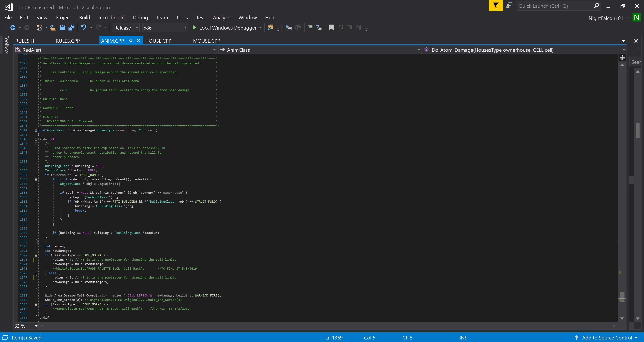Open the File menu
This screenshot has height=342, width=644.
(x=8, y=17)
